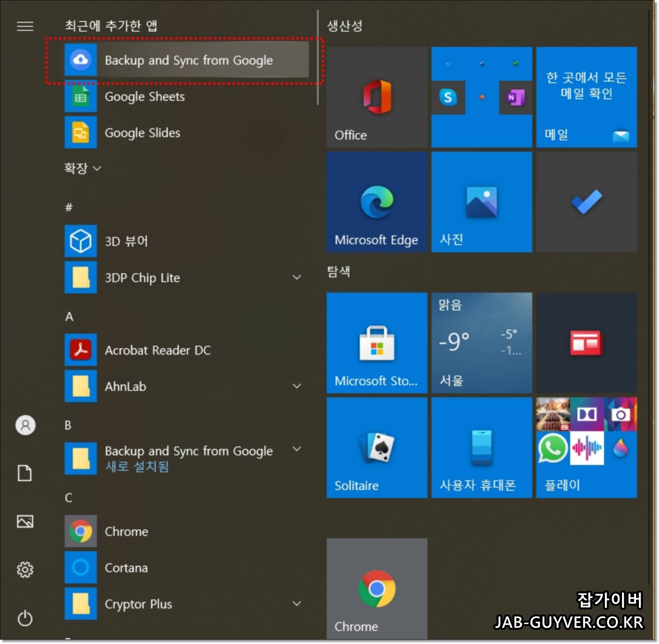Viewport: 659px width, 644px height.
Task: Open the Skype icon in the tile folder
Action: [x=448, y=97]
